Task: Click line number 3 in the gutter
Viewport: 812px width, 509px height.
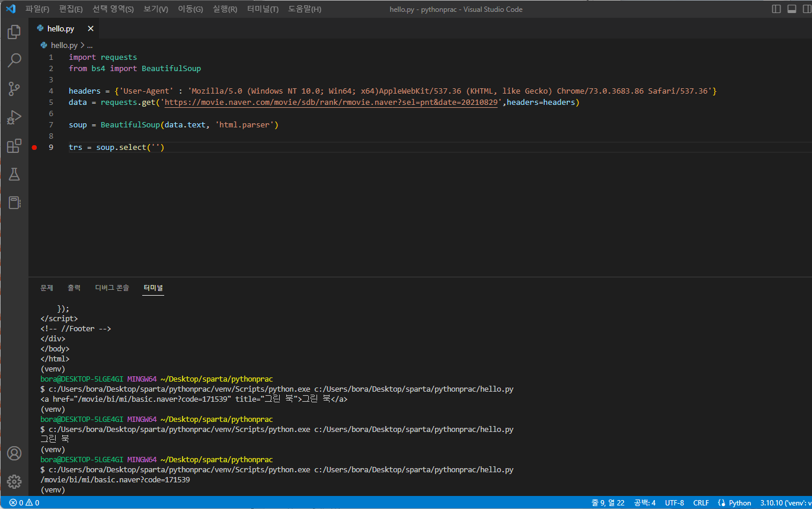Action: (51, 80)
